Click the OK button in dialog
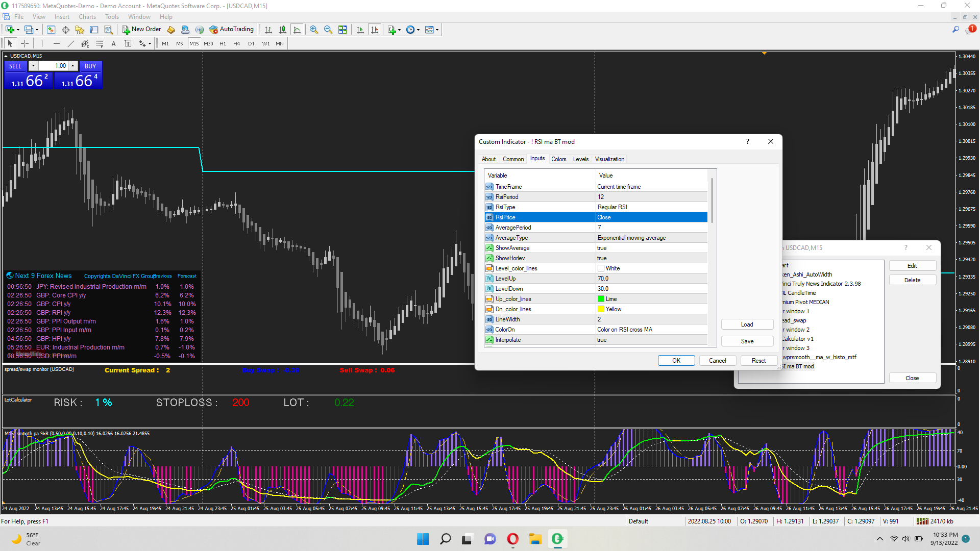 point(676,361)
